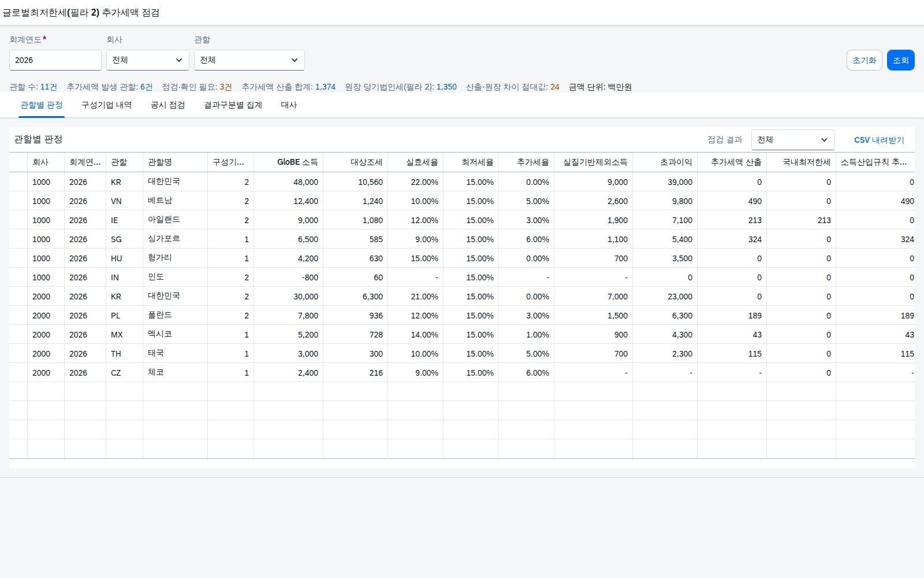Click the 조회 search button
924x578 pixels.
900,60
